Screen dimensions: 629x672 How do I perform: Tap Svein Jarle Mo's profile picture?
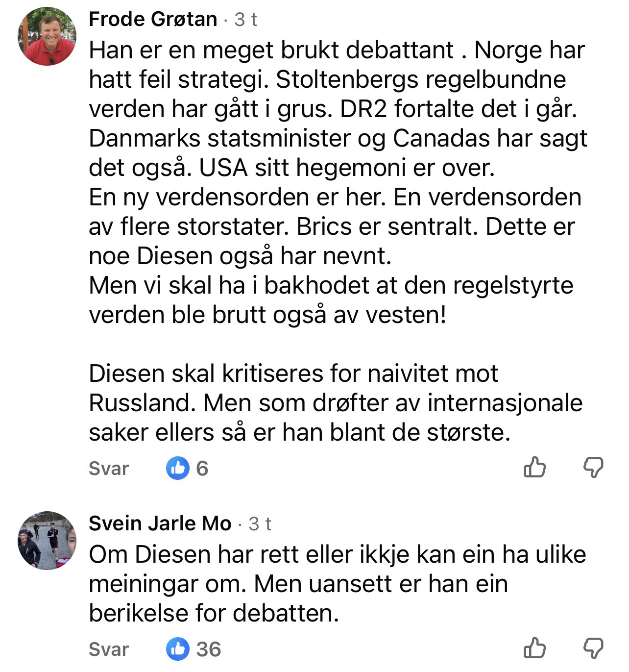[47, 540]
